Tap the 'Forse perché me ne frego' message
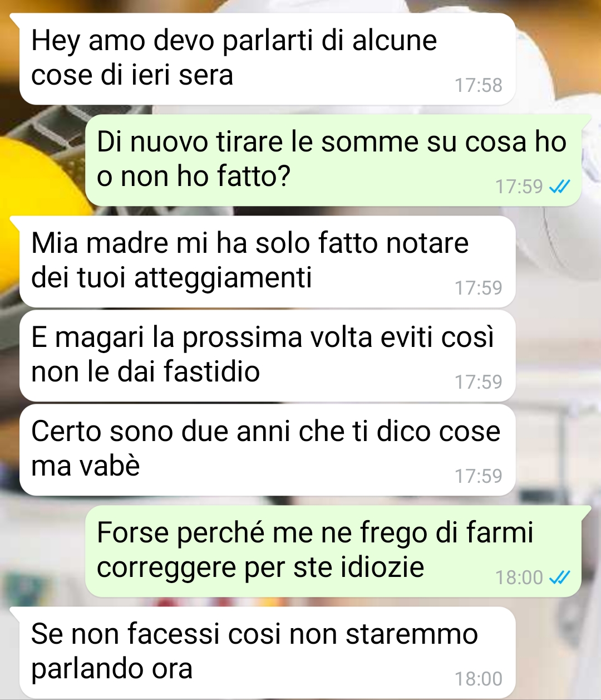The image size is (601, 700). pos(333,551)
